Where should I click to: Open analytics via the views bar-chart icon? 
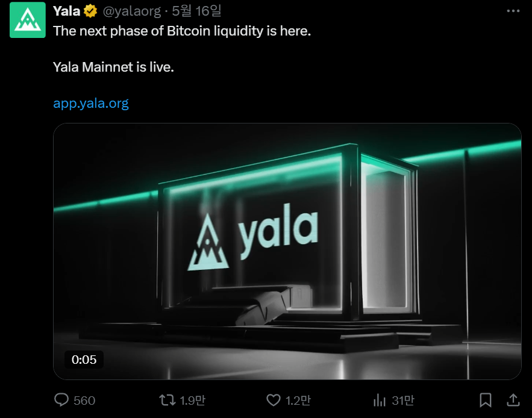tap(380, 400)
